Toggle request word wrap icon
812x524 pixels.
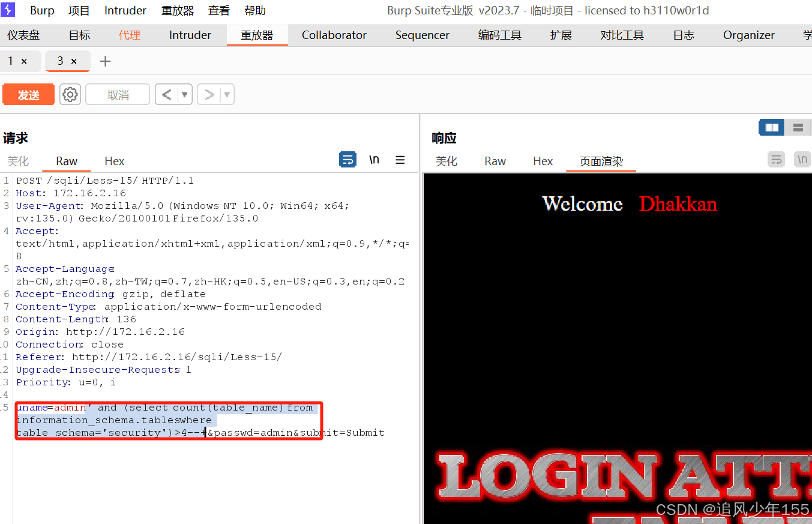348,160
